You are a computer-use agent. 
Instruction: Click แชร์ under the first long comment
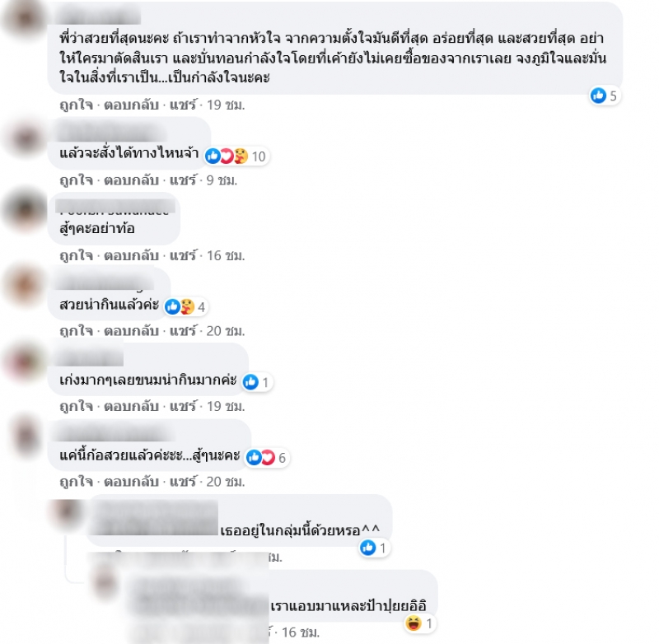(x=183, y=105)
